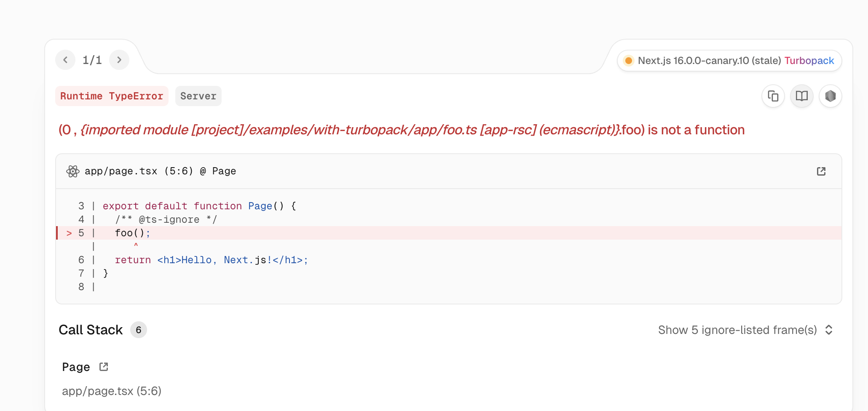Show 5 ignore-listed frames toggle
The width and height of the screenshot is (868, 411).
point(737,330)
